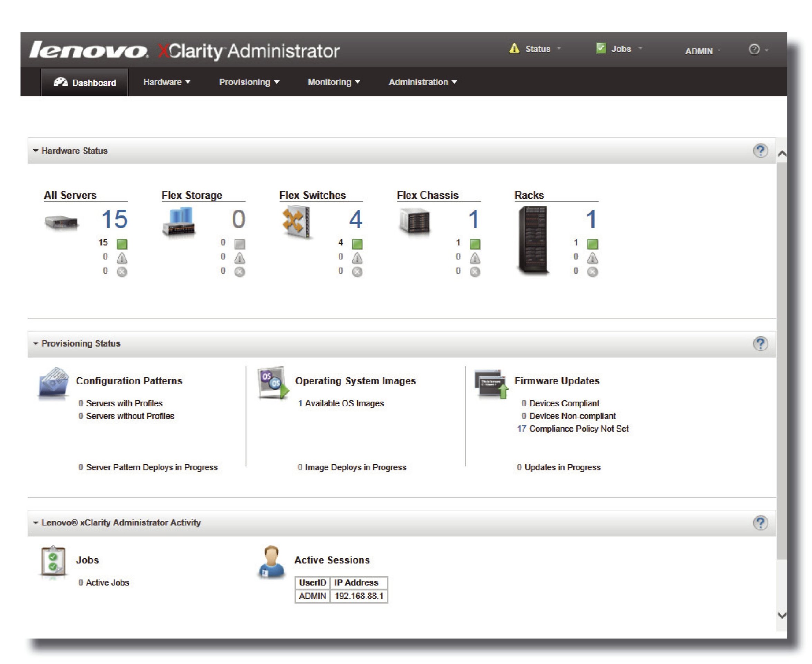Click Updates in Progress link
This screenshot has width=812, height=664.
559,468
